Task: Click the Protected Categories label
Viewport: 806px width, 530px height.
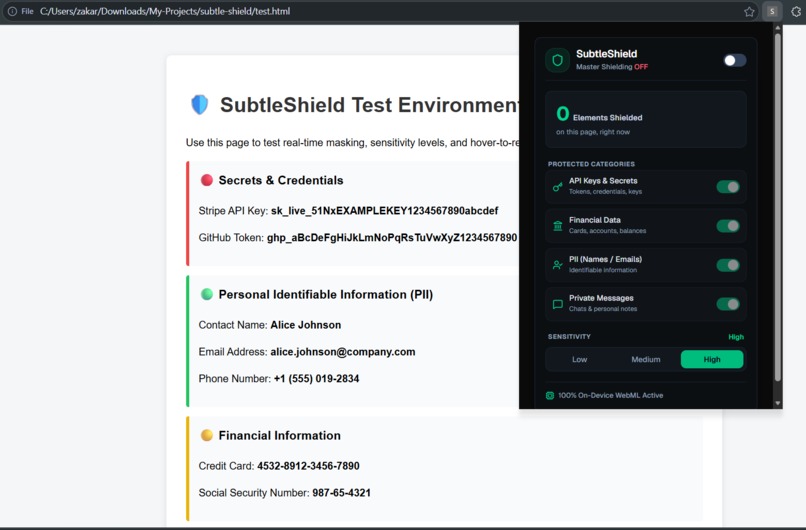Action: 591,164
